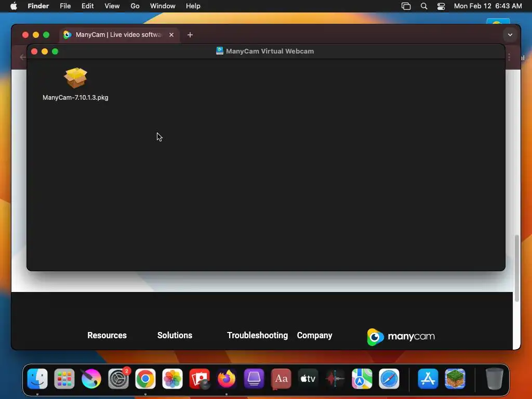Open the Apple menu
Viewport: 532px width, 399px height.
[14, 6]
